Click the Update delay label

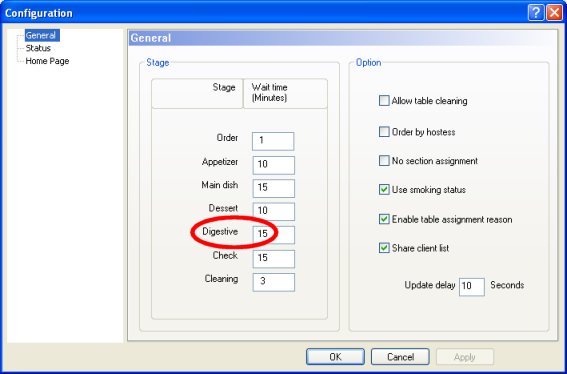(430, 285)
